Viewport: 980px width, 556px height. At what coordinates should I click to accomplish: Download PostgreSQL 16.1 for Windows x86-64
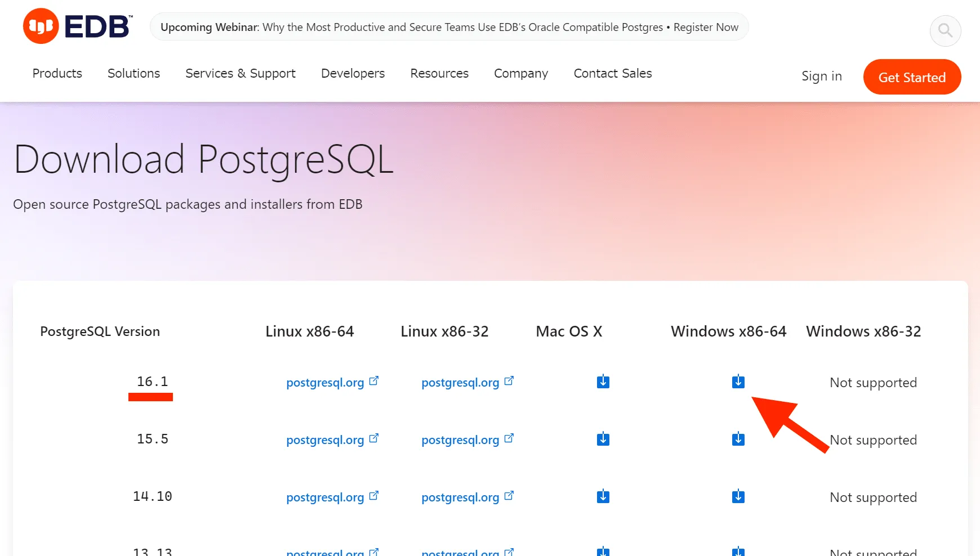point(738,382)
